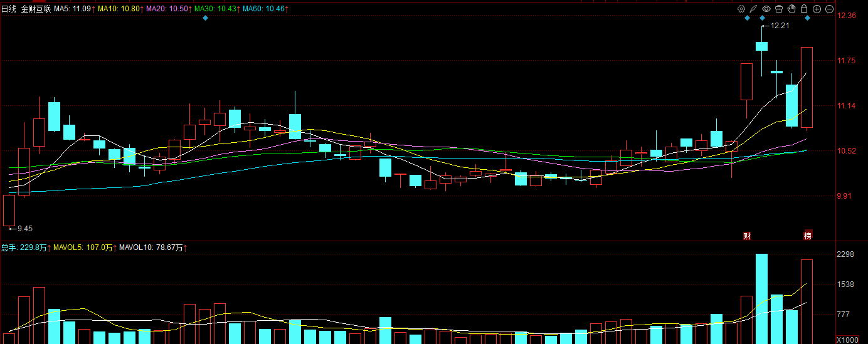Toggle the lock icon in chart toolbar

click(804, 9)
